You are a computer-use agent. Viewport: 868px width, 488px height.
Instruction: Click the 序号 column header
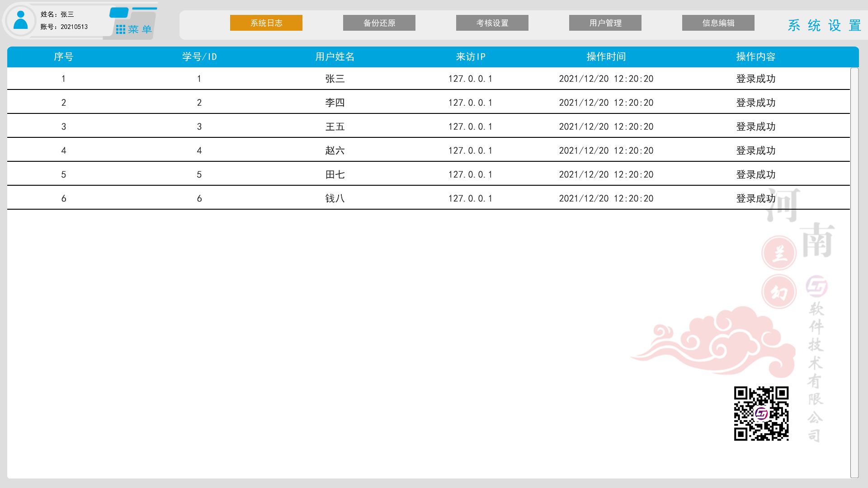pyautogui.click(x=63, y=57)
